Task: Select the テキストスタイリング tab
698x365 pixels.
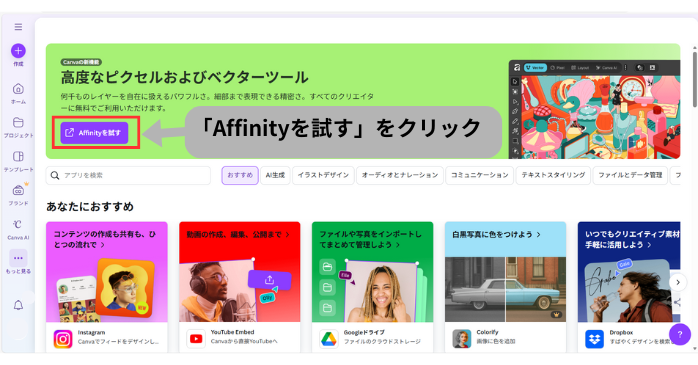Action: tap(553, 175)
